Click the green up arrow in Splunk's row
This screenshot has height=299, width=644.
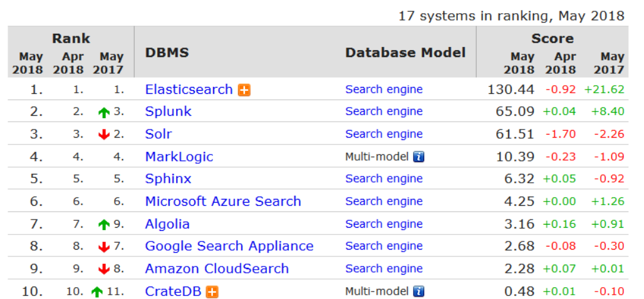coord(104,113)
